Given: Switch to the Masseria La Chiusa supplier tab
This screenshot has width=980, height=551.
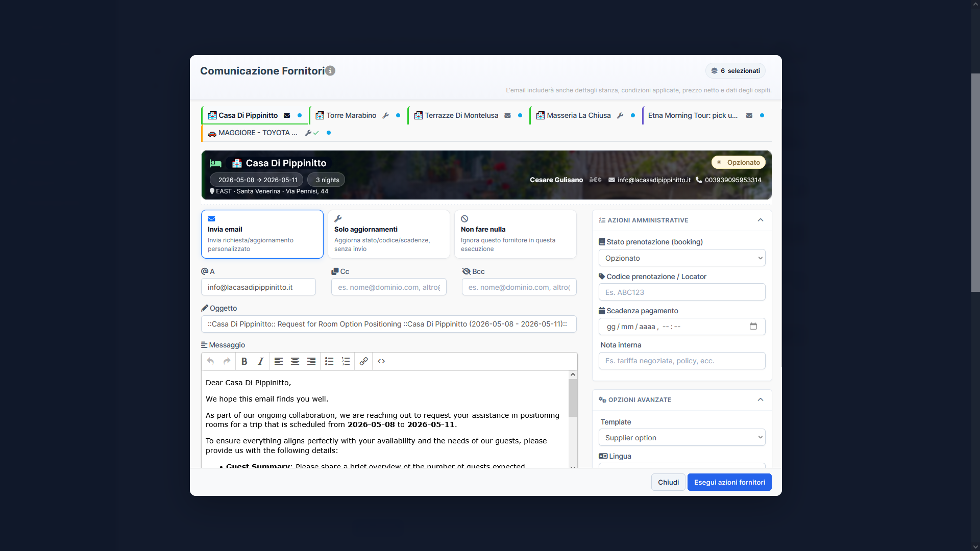Looking at the screenshot, I should [578, 115].
